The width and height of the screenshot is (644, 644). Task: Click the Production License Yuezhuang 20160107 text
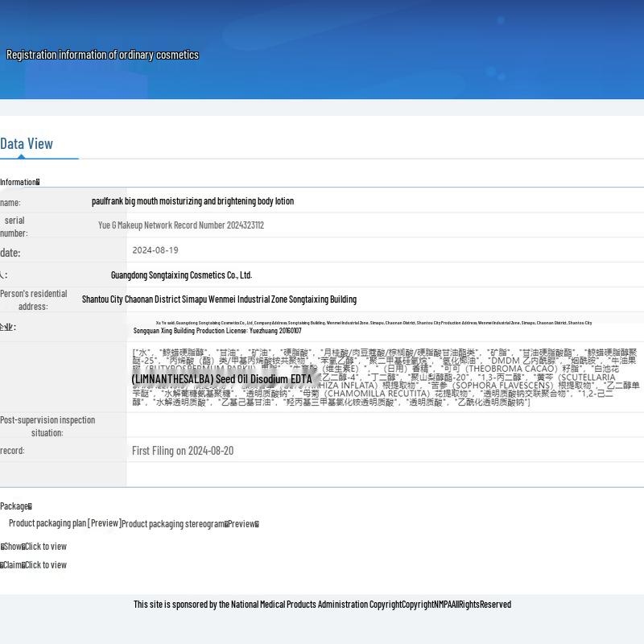pyautogui.click(x=217, y=331)
